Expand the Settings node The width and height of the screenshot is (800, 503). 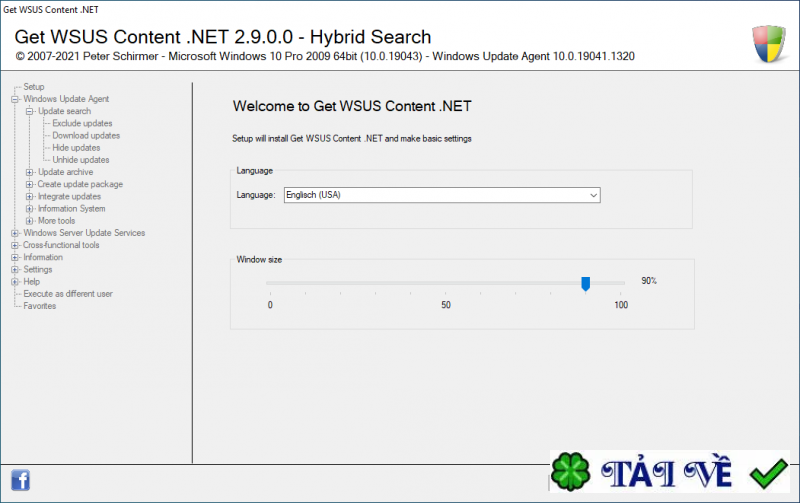[x=15, y=270]
